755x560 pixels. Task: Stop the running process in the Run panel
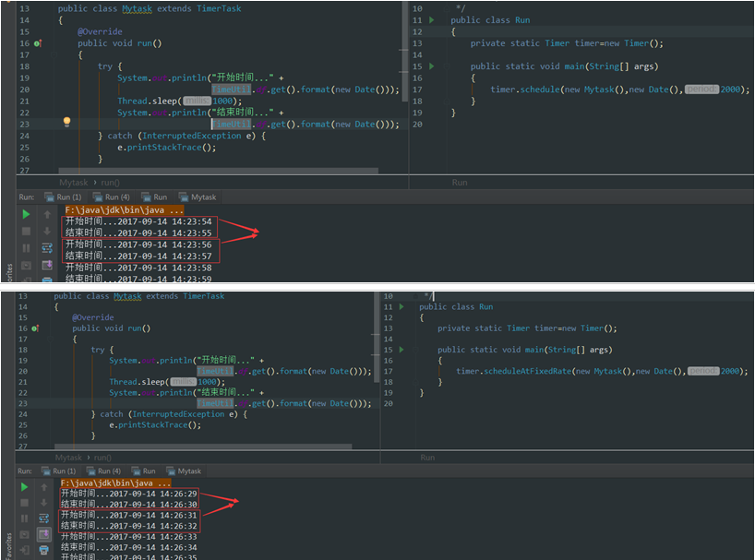coord(24,230)
